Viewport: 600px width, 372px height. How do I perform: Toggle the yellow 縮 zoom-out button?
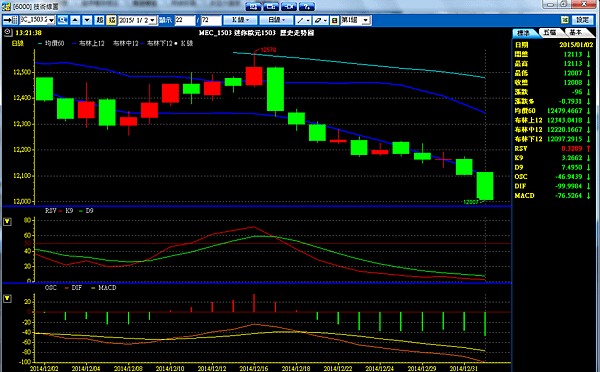[x=111, y=20]
